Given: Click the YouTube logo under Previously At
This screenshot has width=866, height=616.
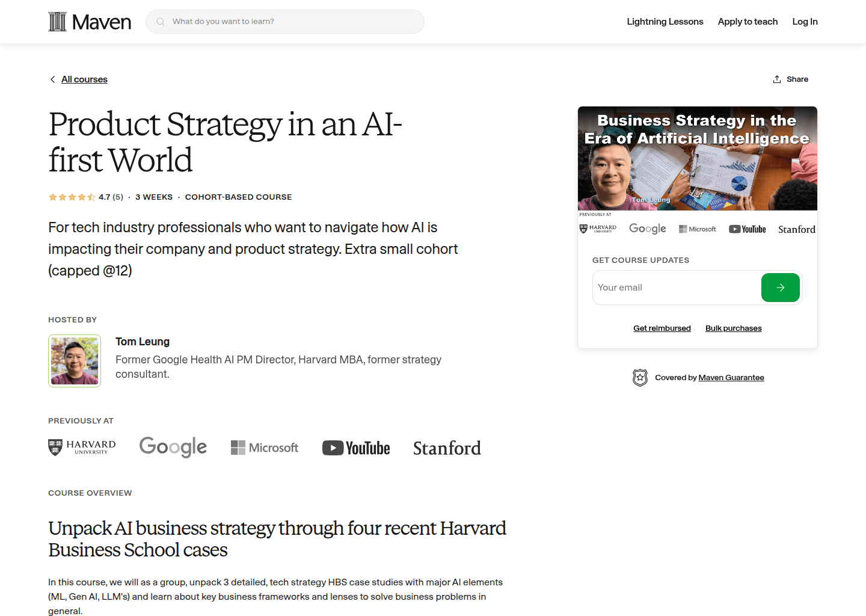Looking at the screenshot, I should [x=355, y=448].
